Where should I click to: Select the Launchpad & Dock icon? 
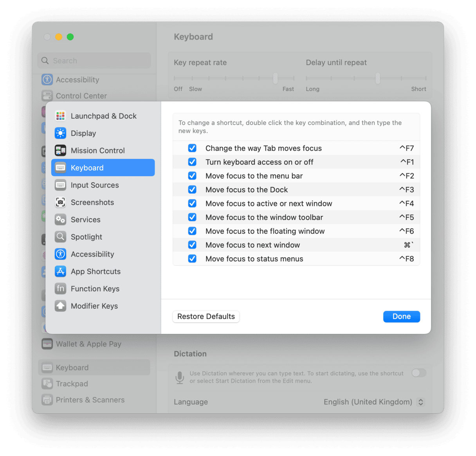(60, 116)
